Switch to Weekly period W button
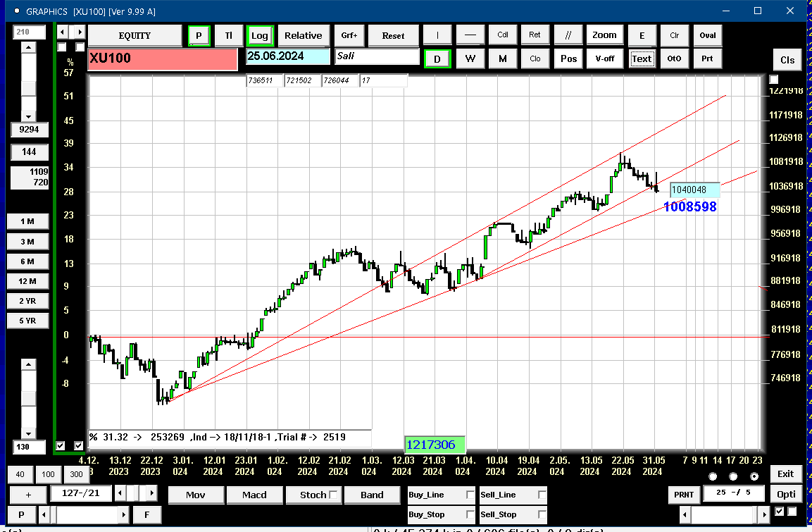The image size is (812, 532). (470, 58)
